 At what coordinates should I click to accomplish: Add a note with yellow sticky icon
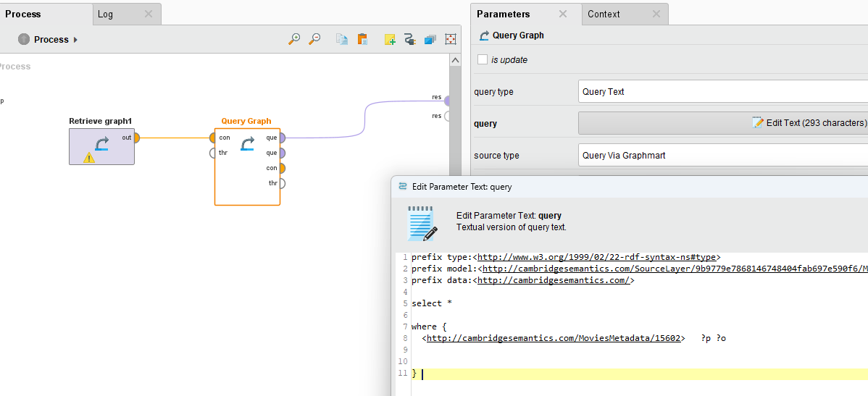[x=390, y=39]
